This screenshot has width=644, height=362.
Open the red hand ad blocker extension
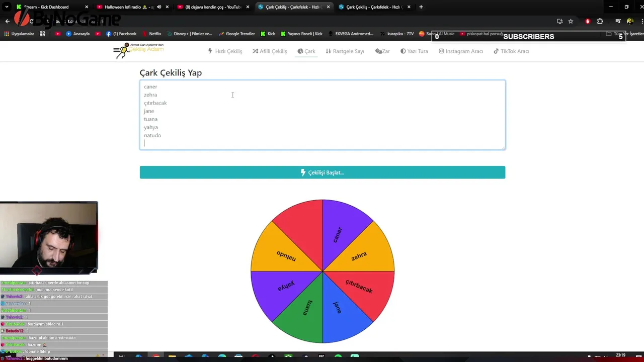pos(588,21)
